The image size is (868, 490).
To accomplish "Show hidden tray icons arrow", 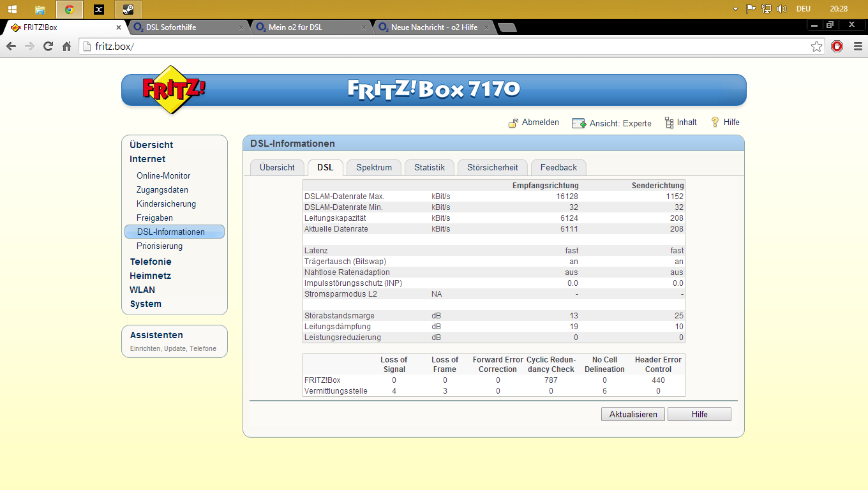I will 736,9.
